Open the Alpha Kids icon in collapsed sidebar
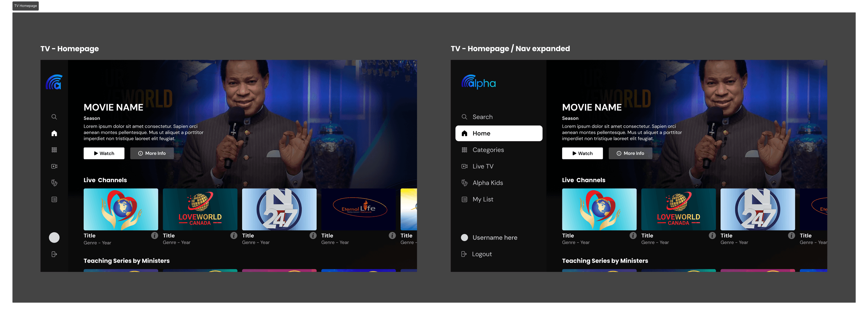The width and height of the screenshot is (868, 315). [54, 183]
